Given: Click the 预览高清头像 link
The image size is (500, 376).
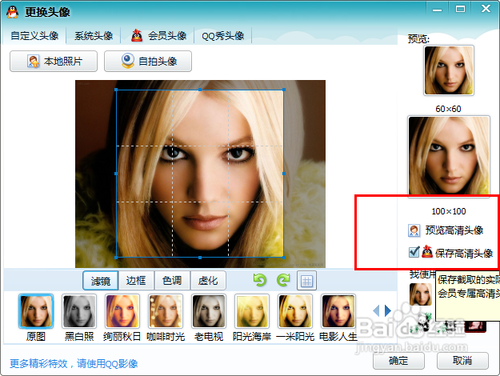Looking at the screenshot, I should pos(454,230).
